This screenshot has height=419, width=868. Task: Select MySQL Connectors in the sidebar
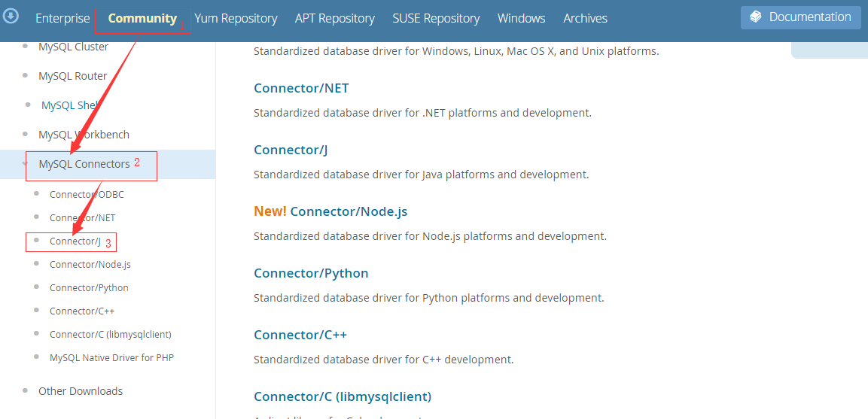point(84,164)
